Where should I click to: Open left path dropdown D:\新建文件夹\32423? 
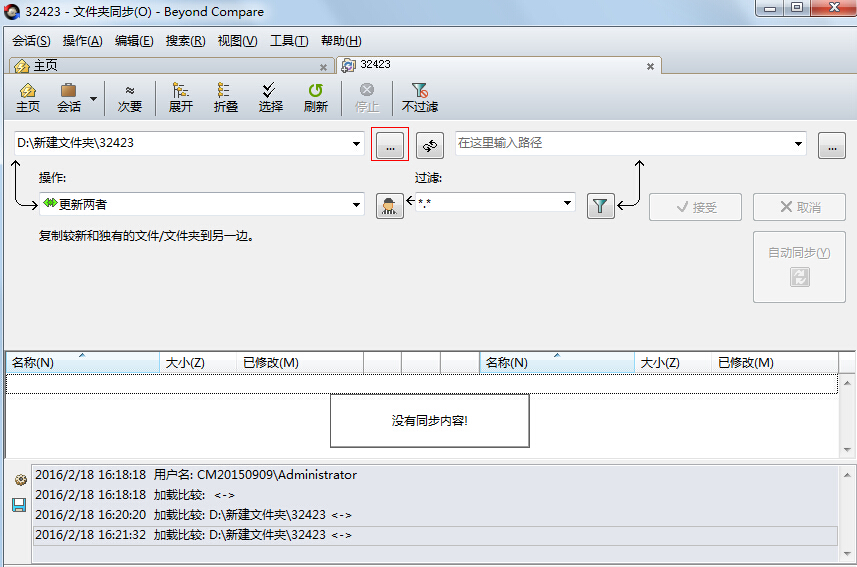pyautogui.click(x=356, y=144)
